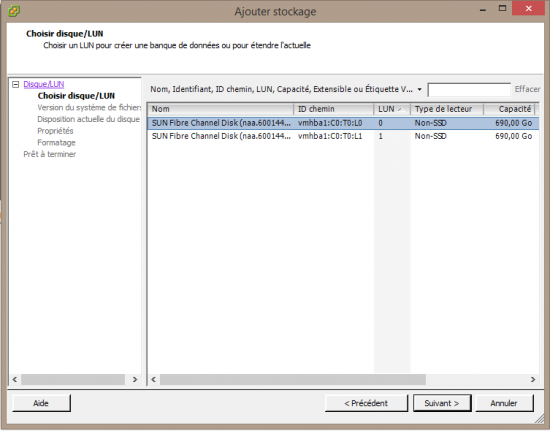Viewport: 550px width, 431px height.
Task: Select the disk with path vmhba1:C0:T0:L0
Action: point(343,123)
